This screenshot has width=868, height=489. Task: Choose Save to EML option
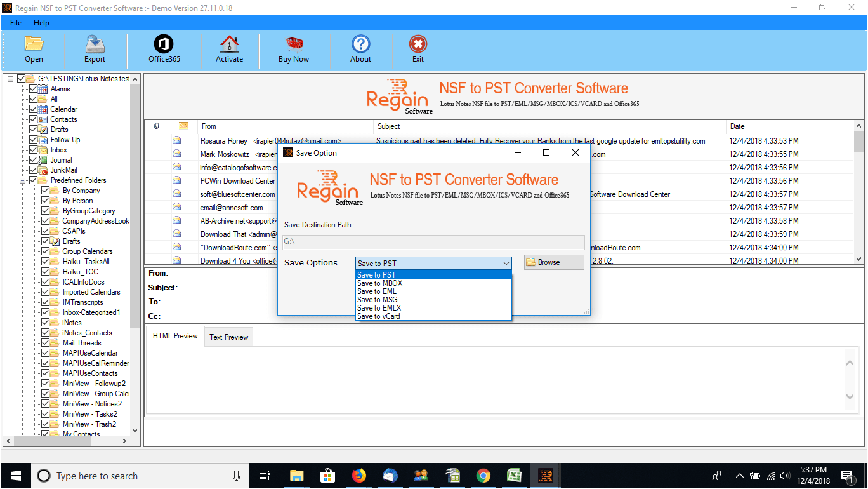tap(433, 291)
